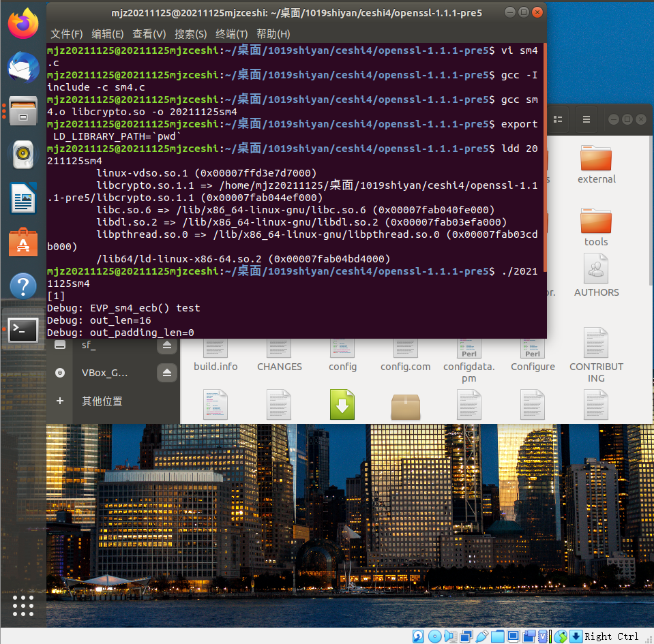
Task: Launch Thunderbird mail from the dock
Action: pos(23,67)
